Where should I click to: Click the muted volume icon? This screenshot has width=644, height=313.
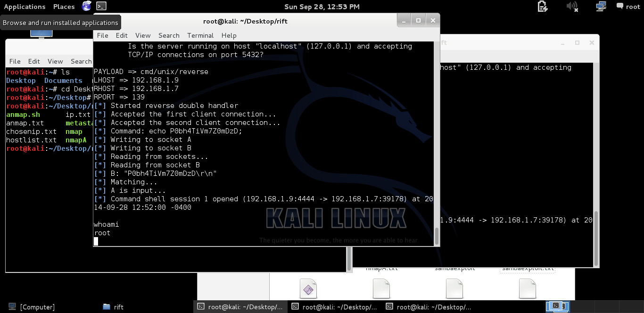571,6
